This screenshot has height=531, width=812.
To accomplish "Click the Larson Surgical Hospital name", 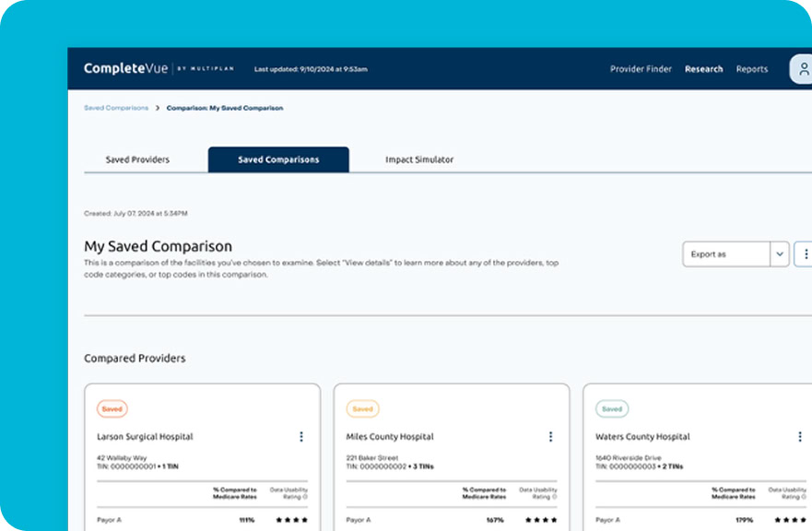I will [x=145, y=437].
